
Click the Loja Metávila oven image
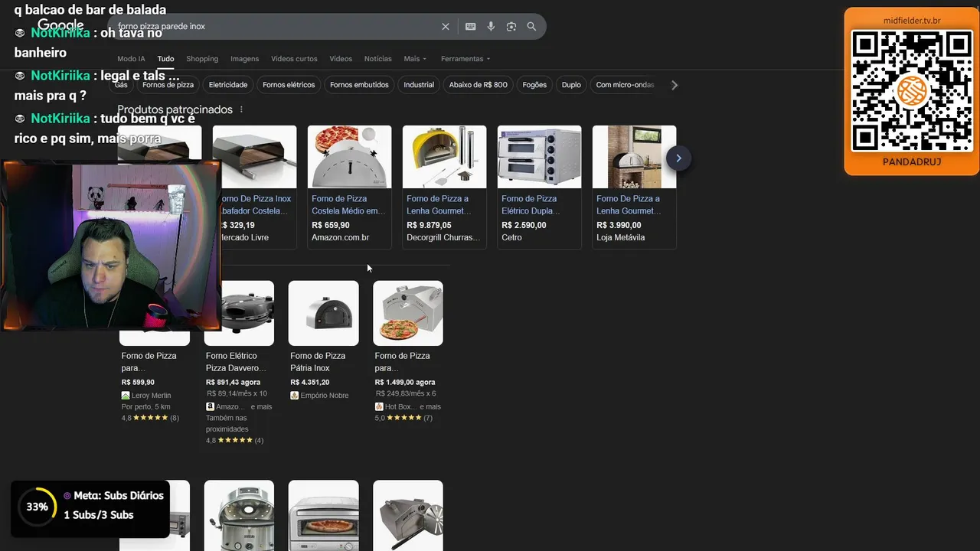tap(634, 157)
